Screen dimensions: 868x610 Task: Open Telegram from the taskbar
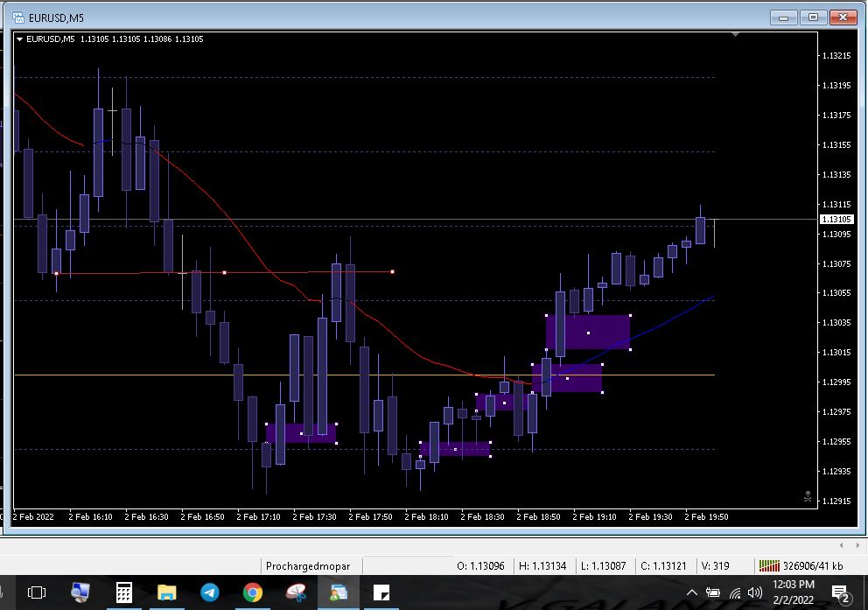pos(210,592)
